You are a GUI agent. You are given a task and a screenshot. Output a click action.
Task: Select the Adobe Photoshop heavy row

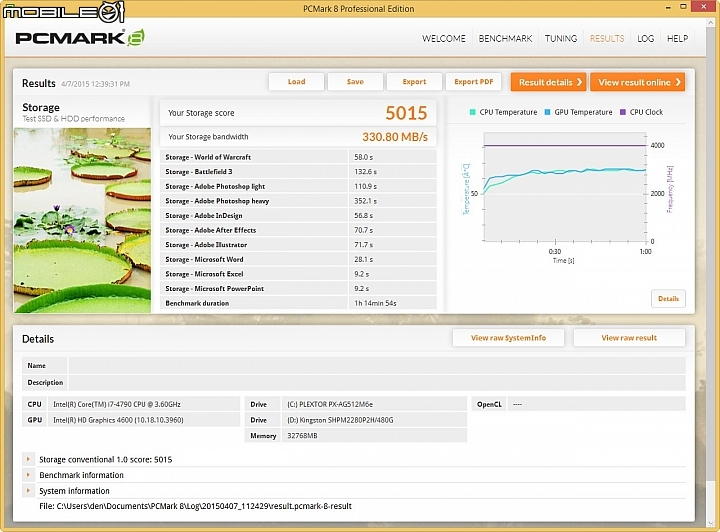pos(298,201)
